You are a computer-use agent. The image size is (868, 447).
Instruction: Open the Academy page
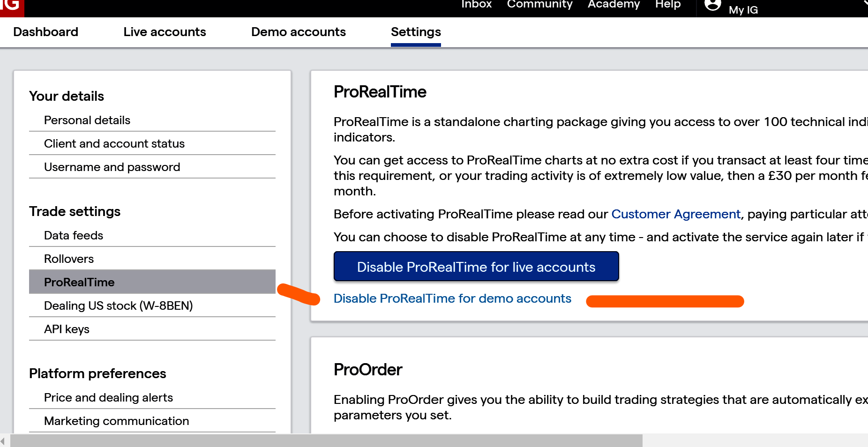[614, 5]
